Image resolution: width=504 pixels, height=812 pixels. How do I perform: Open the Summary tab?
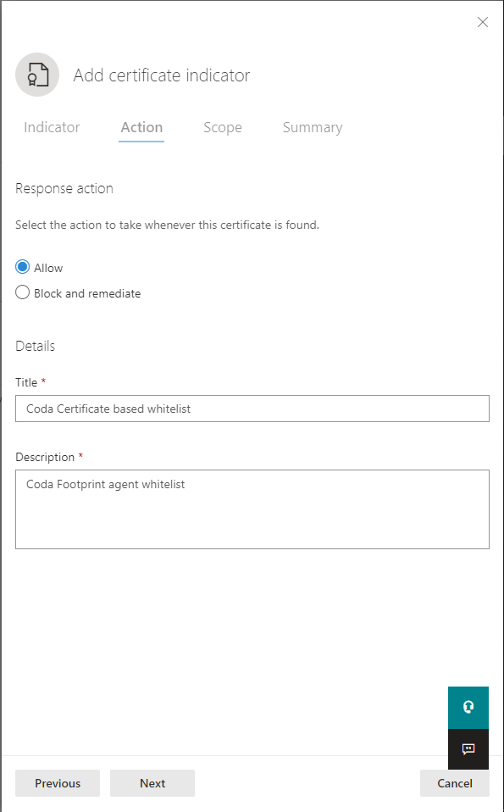coord(313,127)
